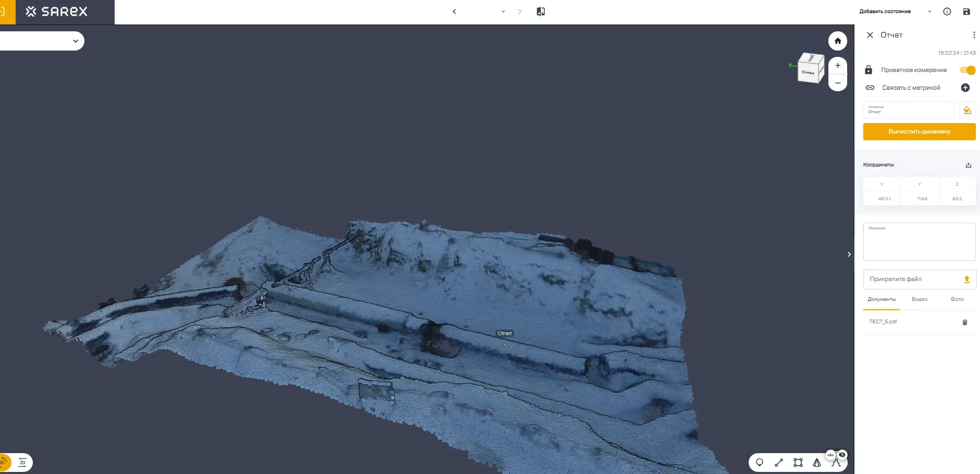
Task: Switch to the Видео tab
Action: [x=920, y=299]
